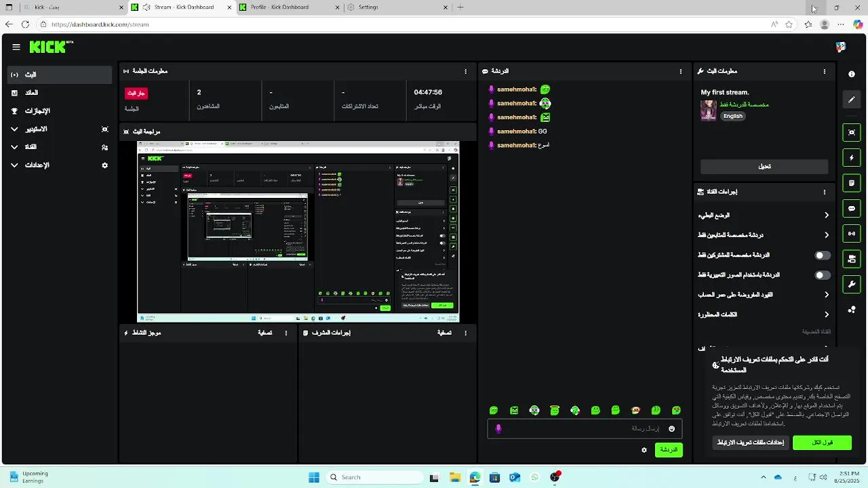Open the Stream (البث) sidebar item
868x488 pixels.
tap(60, 75)
